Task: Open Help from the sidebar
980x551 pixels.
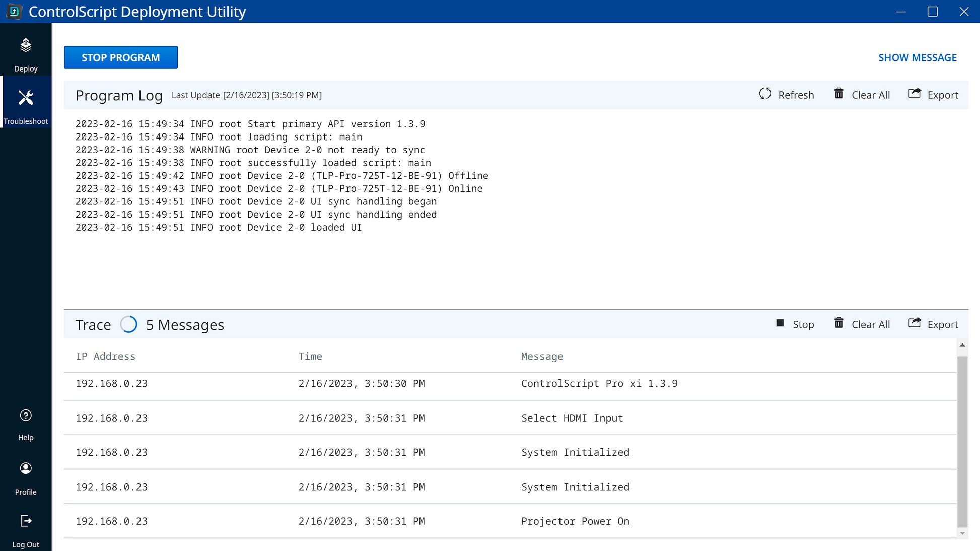Action: [x=26, y=416]
